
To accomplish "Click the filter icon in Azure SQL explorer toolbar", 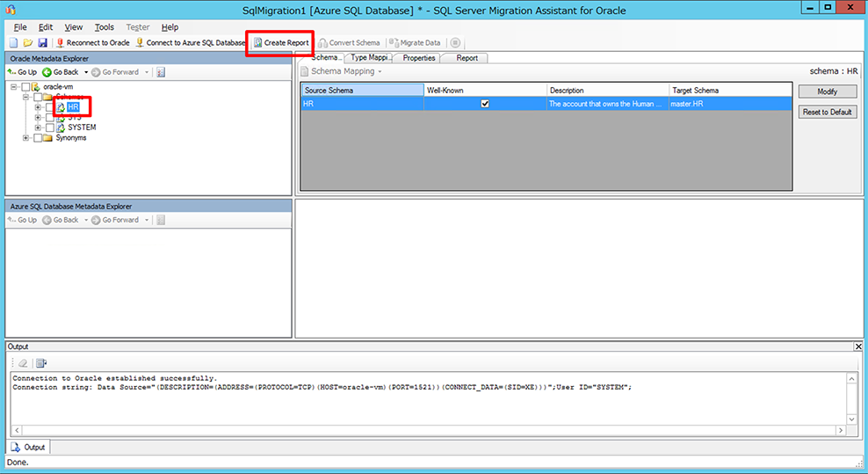I will [161, 220].
